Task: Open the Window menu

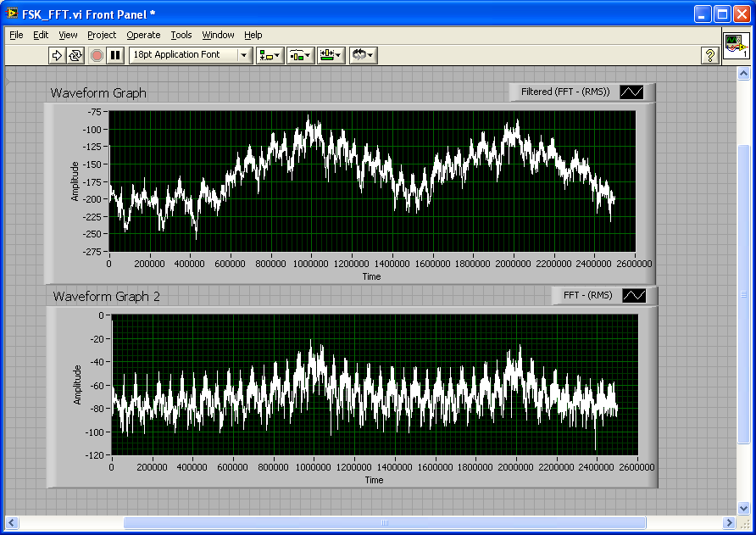Action: tap(218, 35)
